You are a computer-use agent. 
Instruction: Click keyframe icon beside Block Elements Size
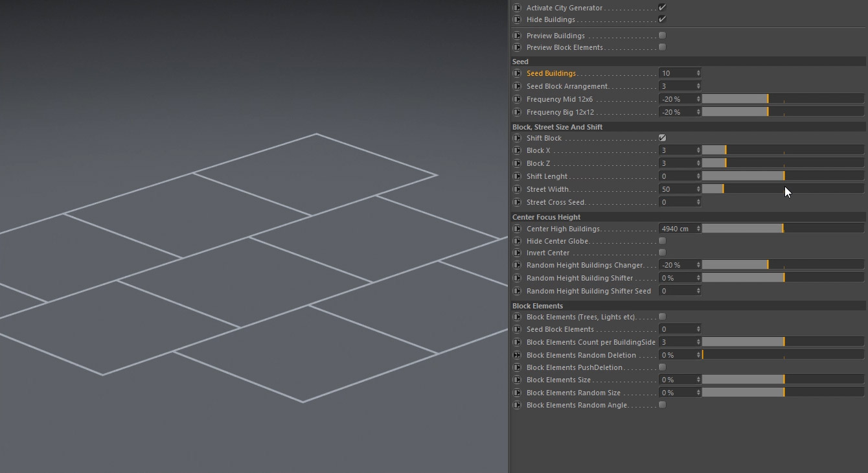[x=517, y=380]
